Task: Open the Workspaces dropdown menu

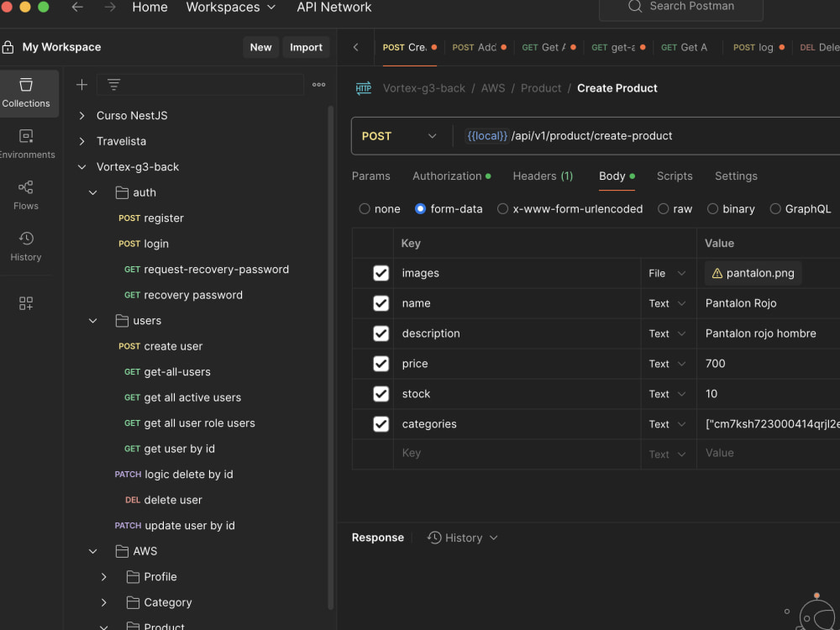Action: [x=231, y=7]
